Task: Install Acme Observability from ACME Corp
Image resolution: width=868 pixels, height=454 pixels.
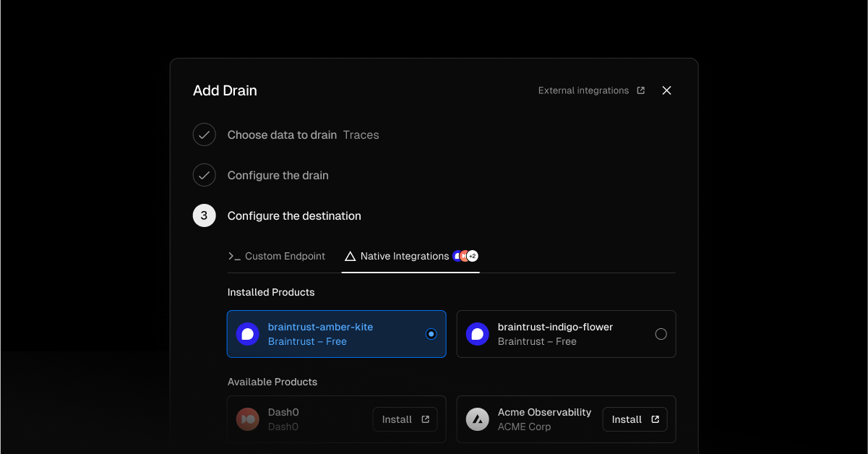Action: (x=635, y=419)
